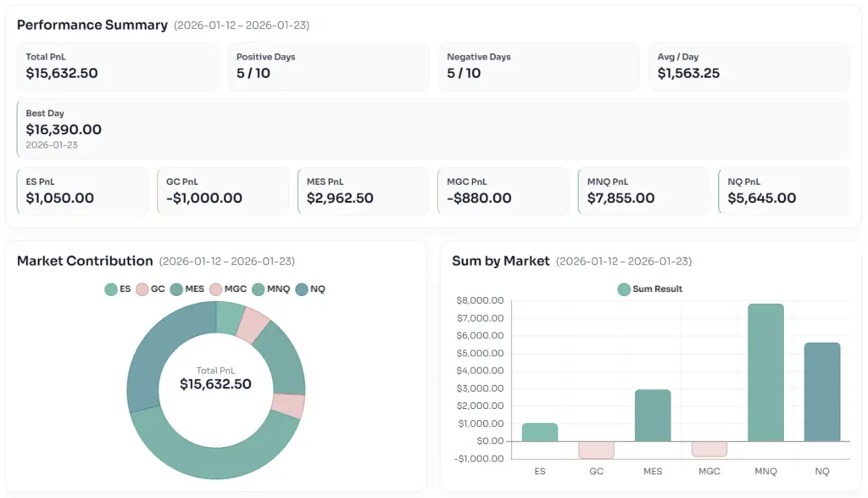Select the NQ bar in the bar chart

pos(821,392)
